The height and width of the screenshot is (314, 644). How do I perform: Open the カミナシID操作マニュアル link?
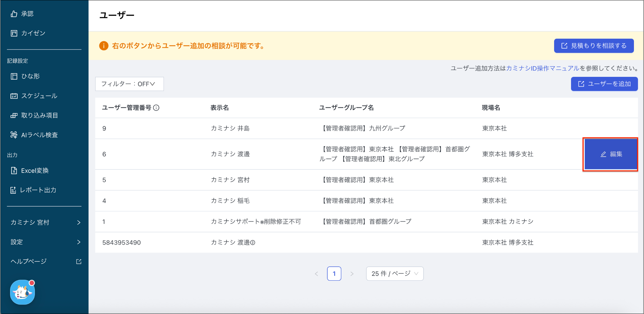click(x=542, y=68)
